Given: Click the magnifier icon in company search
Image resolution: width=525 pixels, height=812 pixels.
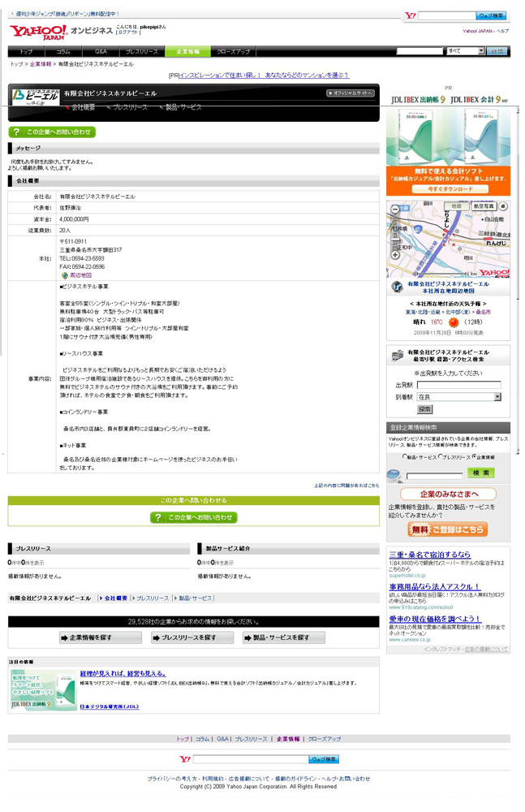Looking at the screenshot, I should coord(395,475).
